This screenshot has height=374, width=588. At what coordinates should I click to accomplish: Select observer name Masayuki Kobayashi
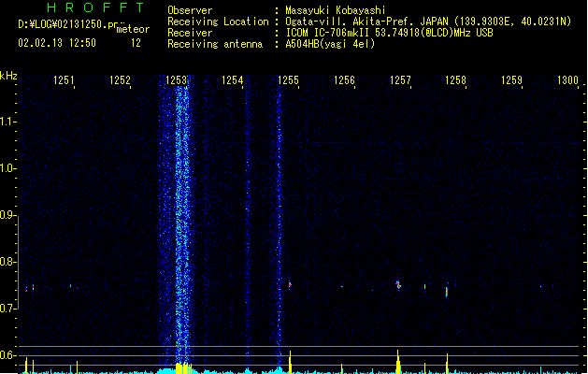(x=336, y=10)
